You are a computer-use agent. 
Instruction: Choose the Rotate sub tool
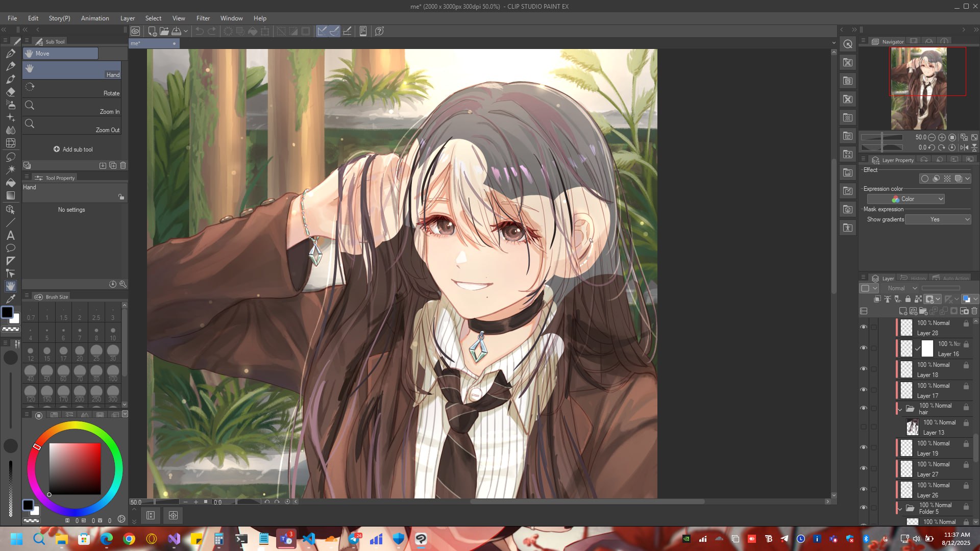point(71,89)
